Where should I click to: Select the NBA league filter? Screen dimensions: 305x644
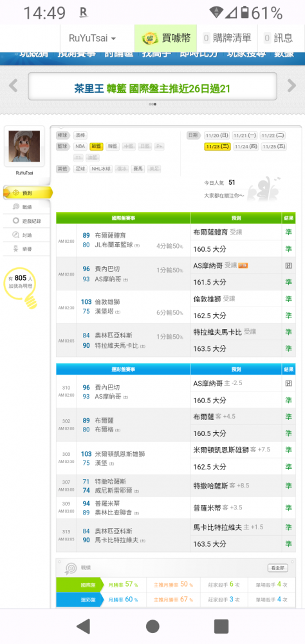80,146
